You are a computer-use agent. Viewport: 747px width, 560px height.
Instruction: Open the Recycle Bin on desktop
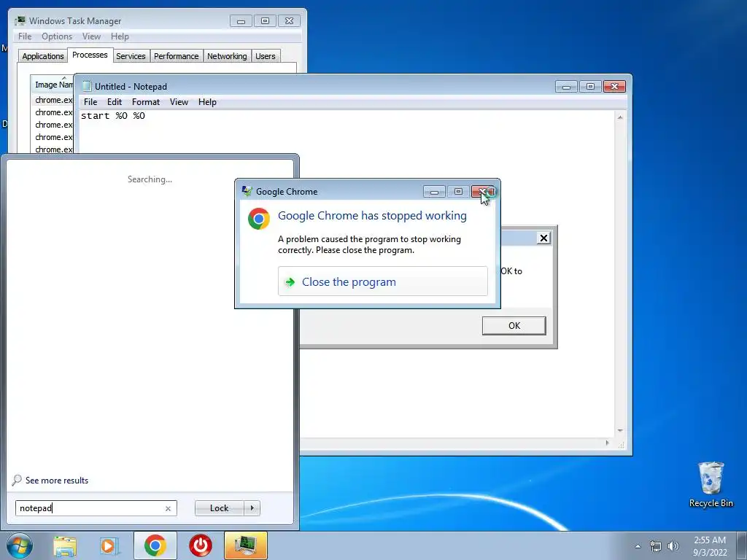click(x=711, y=485)
